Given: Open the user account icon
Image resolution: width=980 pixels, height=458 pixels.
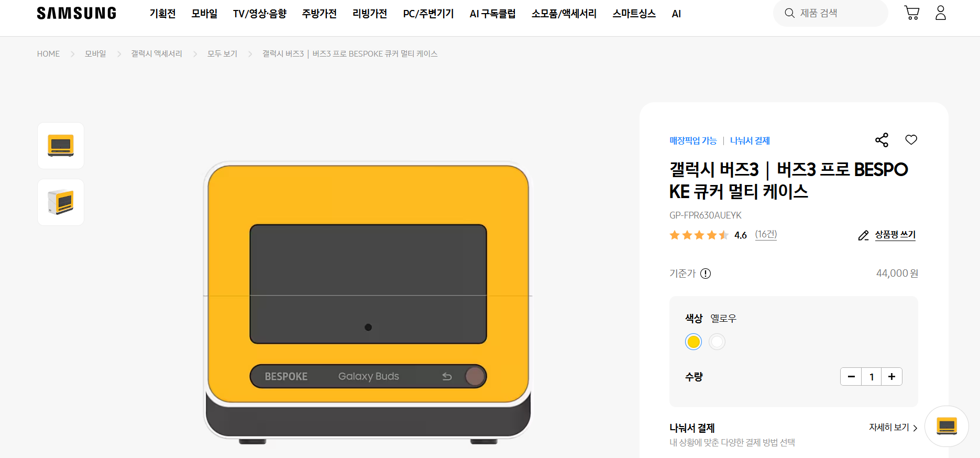Looking at the screenshot, I should click(941, 13).
